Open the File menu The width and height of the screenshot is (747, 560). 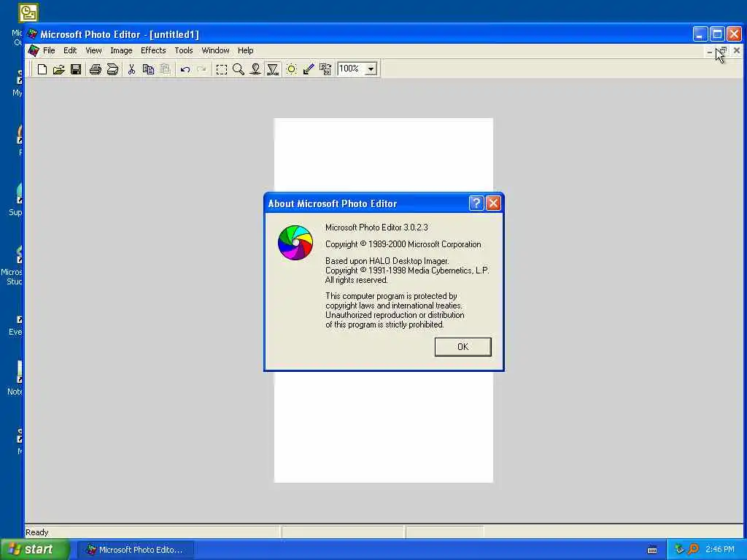point(49,50)
